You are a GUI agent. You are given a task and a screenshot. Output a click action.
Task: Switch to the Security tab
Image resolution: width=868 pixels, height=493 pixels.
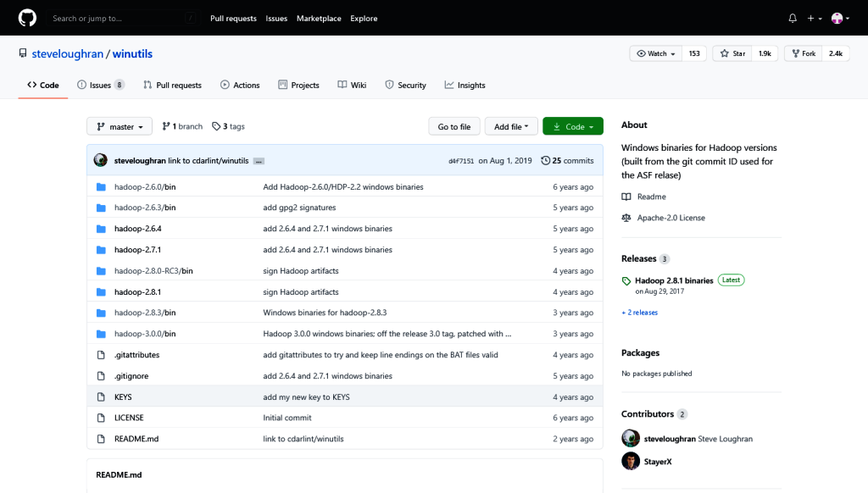406,86
